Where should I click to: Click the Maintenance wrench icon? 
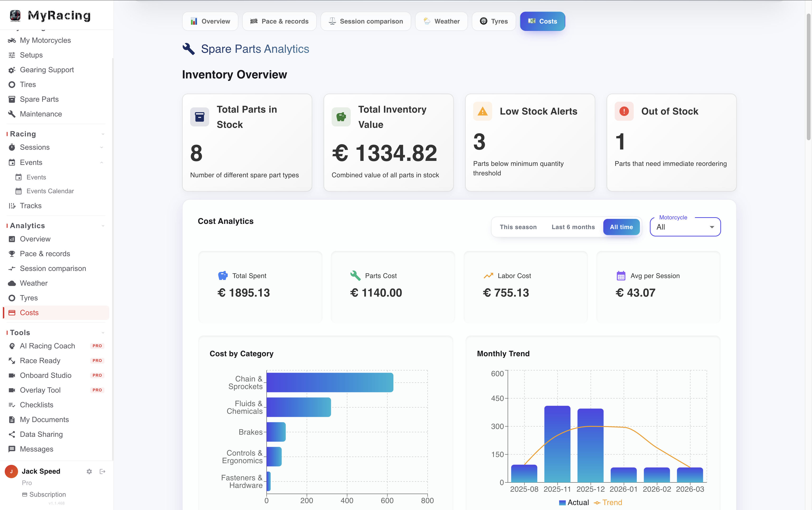12,114
